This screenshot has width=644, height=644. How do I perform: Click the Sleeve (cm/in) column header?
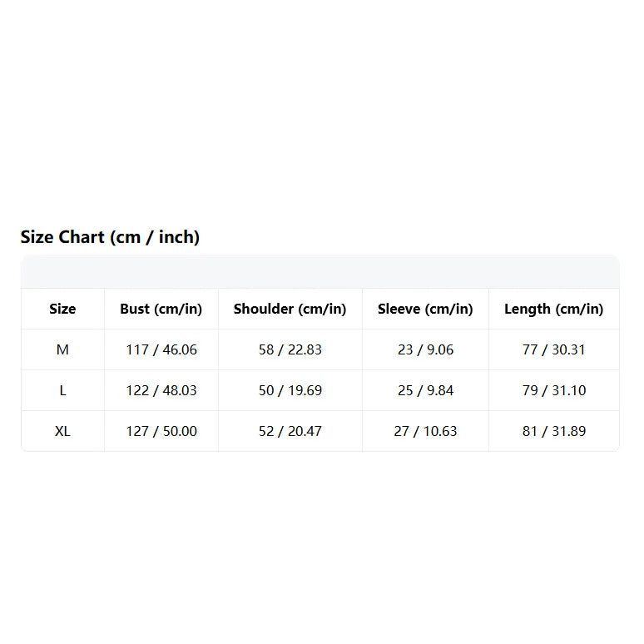425,309
